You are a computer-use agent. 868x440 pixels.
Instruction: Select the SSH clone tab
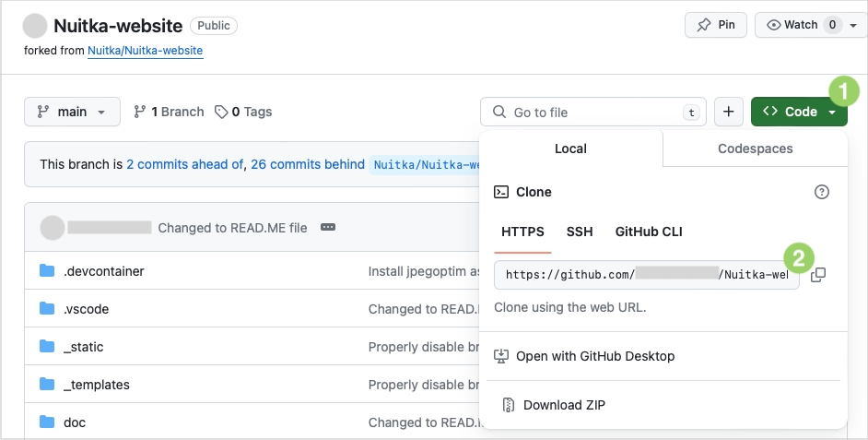pyautogui.click(x=580, y=232)
